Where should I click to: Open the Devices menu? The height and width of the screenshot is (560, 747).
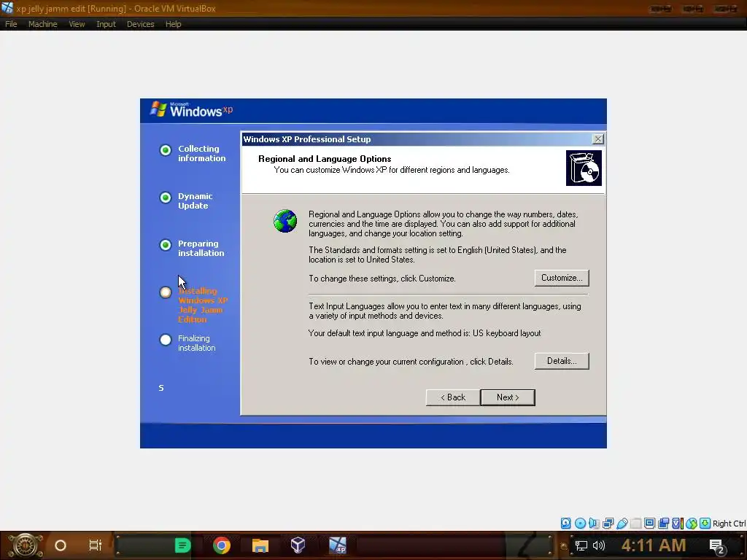[141, 24]
